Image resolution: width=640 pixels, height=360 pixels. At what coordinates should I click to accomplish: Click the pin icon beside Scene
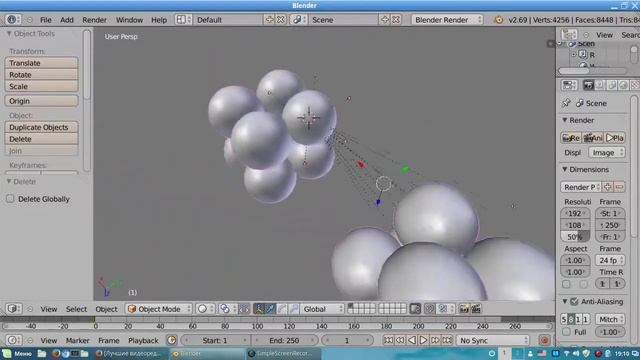(566, 103)
